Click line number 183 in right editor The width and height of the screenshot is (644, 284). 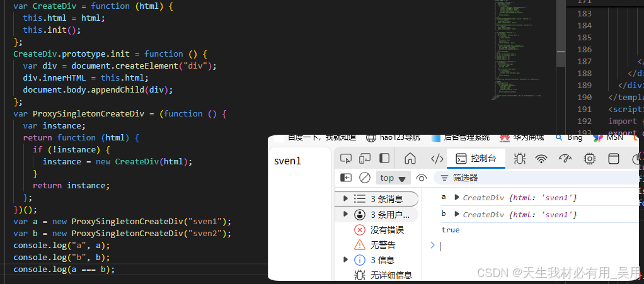pos(584,14)
